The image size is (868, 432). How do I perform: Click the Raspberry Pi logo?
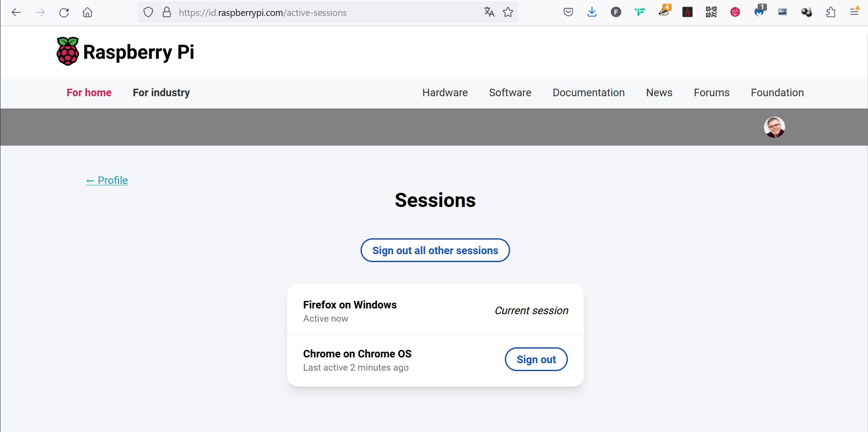tap(125, 52)
